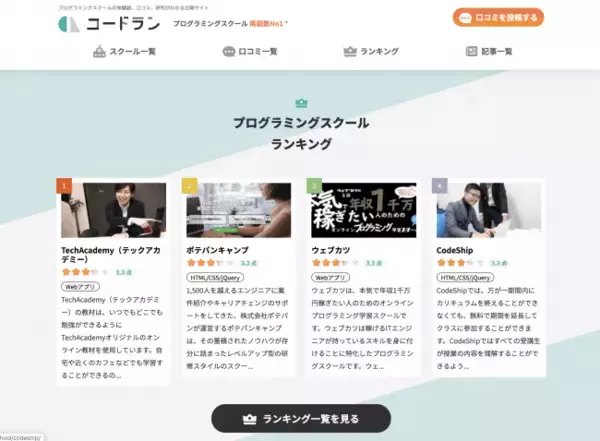Click the crown icon beside ランキング menu
The image size is (600, 441).
(x=350, y=51)
